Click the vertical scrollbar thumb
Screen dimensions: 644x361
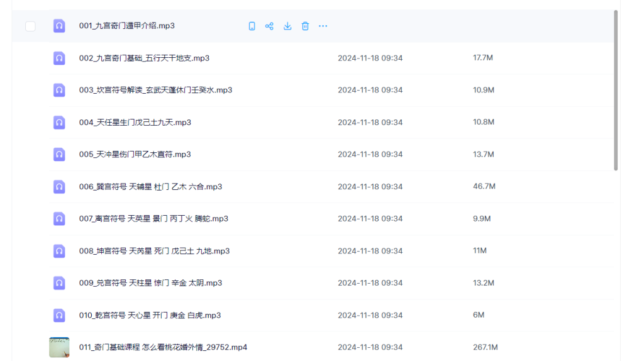coord(616,89)
